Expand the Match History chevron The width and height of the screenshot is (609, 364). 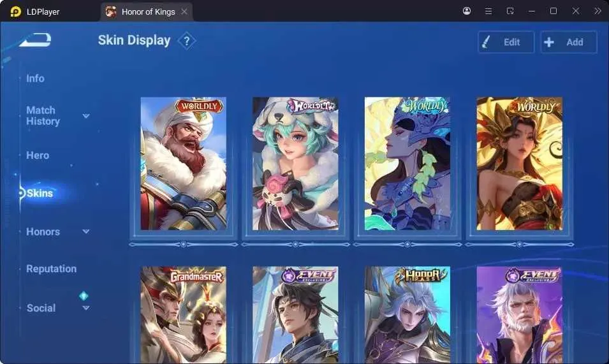(x=86, y=115)
